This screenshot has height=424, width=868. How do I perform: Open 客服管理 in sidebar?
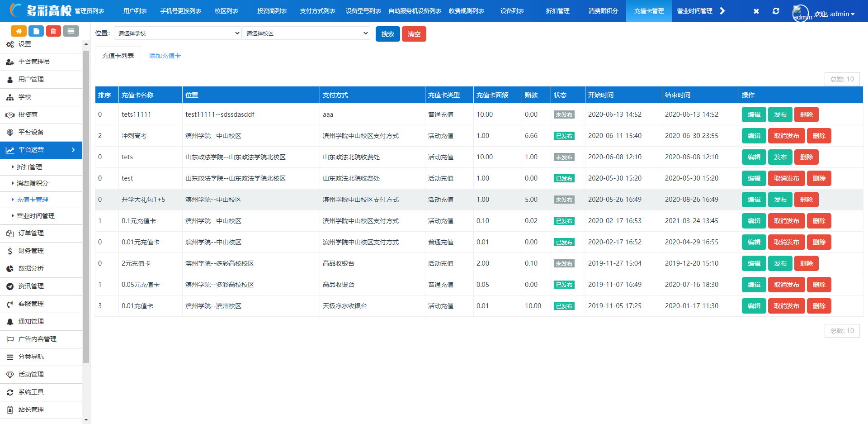(x=41, y=304)
